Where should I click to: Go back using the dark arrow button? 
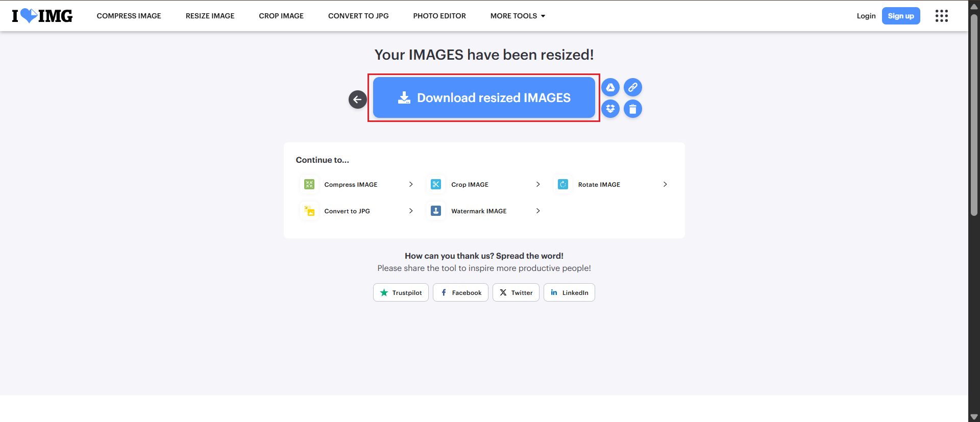357,99
